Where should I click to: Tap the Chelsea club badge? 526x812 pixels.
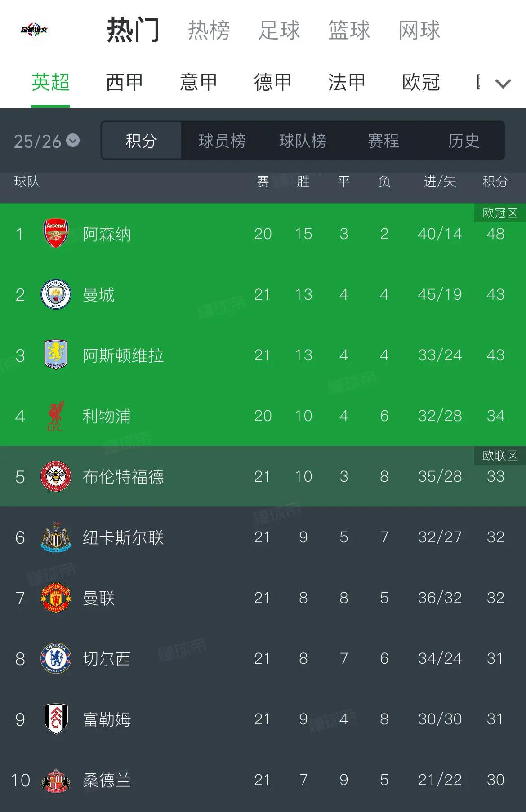[56, 659]
